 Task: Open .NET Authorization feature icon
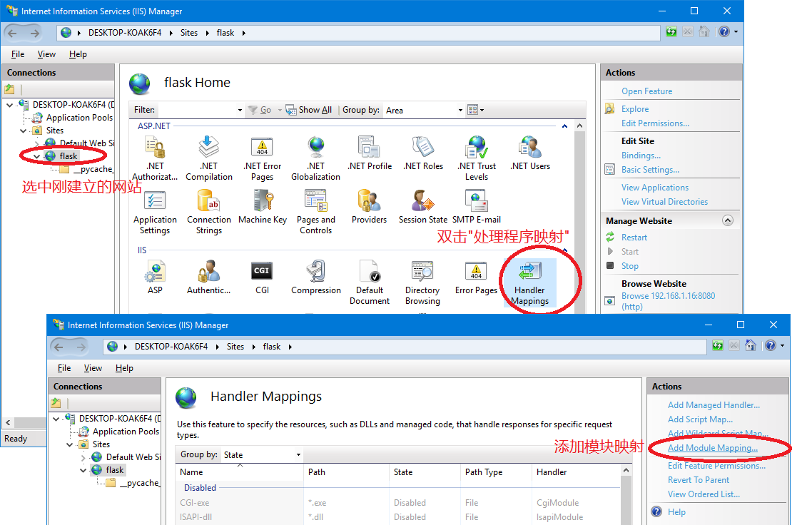[x=155, y=158]
